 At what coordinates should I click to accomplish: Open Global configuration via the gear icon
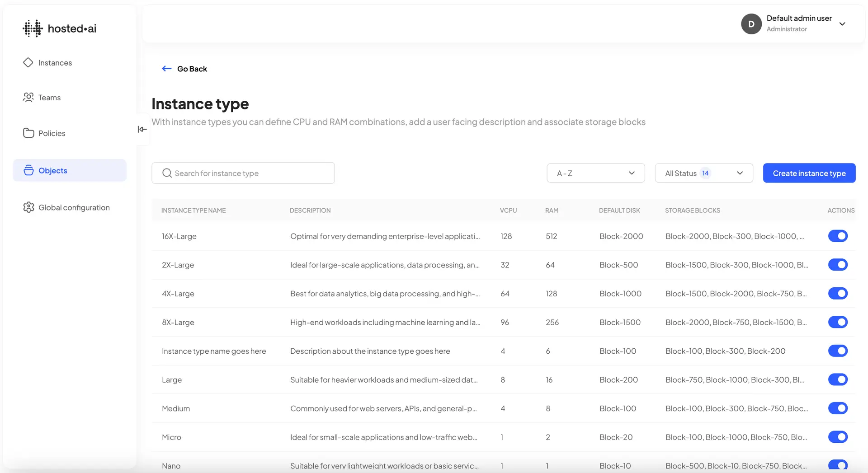pyautogui.click(x=28, y=207)
